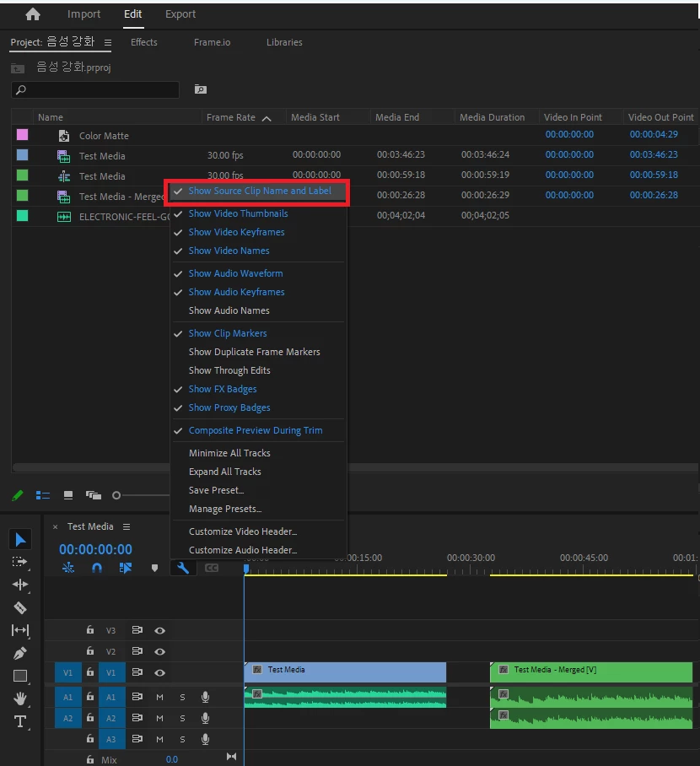Click the Color Matte item icon
This screenshot has height=766, width=700.
64,136
